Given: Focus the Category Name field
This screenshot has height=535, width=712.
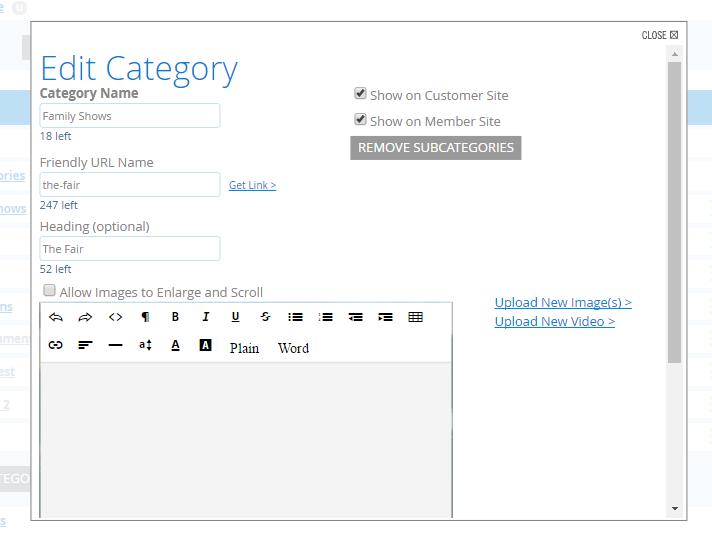Looking at the screenshot, I should [130, 116].
